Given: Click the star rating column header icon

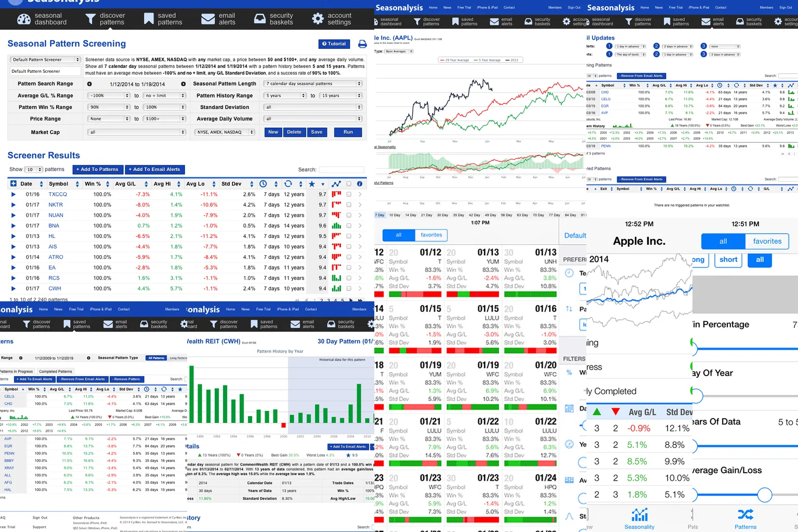Looking at the screenshot, I should tap(312, 184).
